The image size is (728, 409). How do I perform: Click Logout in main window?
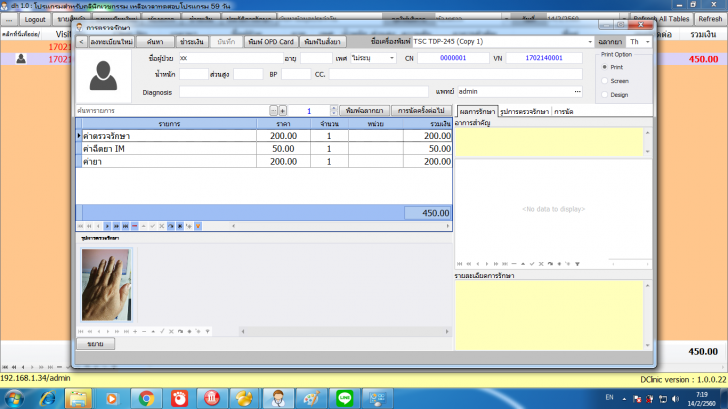[x=35, y=19]
